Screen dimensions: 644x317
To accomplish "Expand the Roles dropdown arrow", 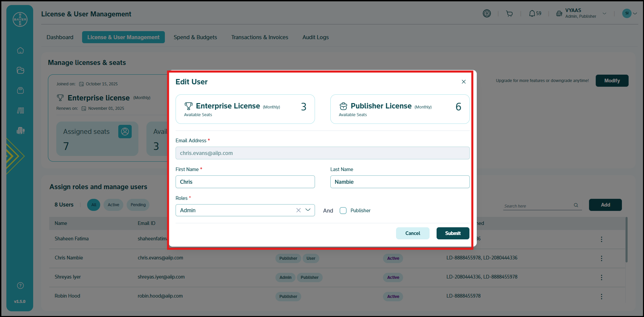I will tap(308, 210).
